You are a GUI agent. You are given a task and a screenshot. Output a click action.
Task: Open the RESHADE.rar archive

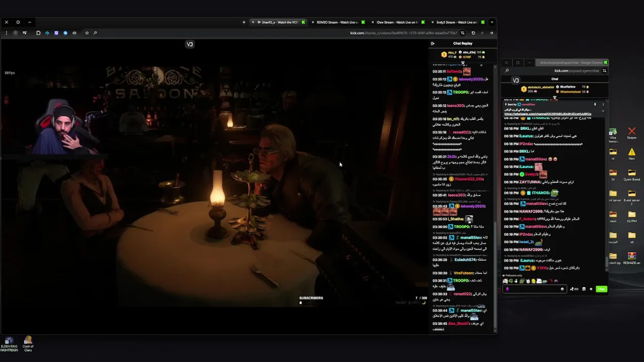coord(632,258)
